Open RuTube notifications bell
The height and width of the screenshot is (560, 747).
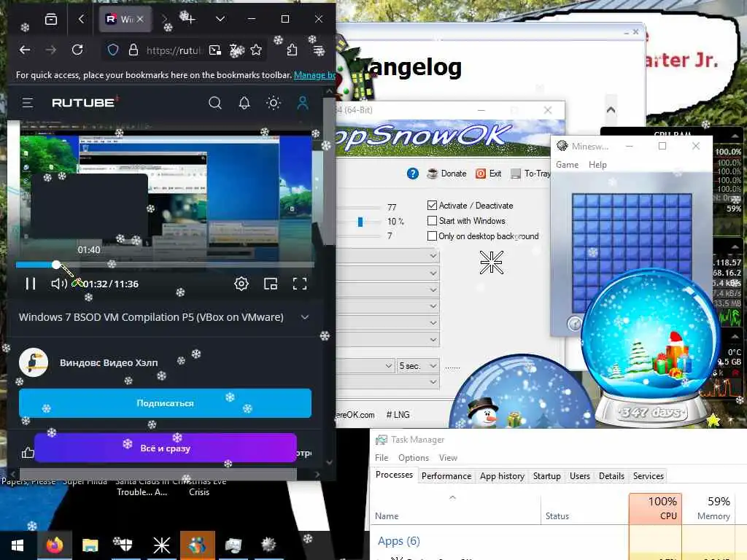(x=244, y=103)
